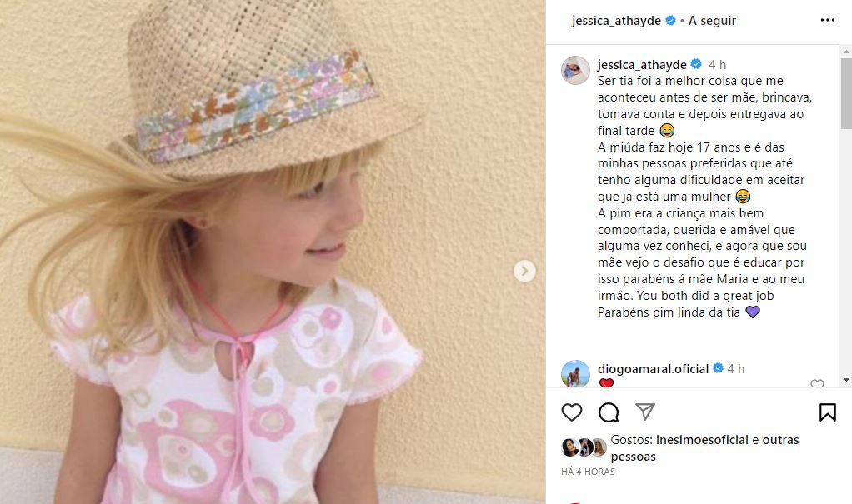The width and height of the screenshot is (852, 504).
Task: Like the post with heart icon
Action: (x=572, y=412)
